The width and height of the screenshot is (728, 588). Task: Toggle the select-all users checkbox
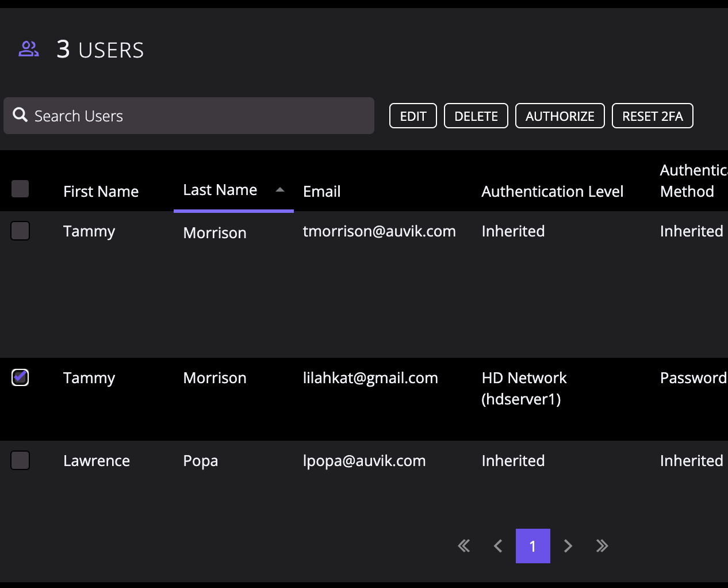tap(20, 189)
